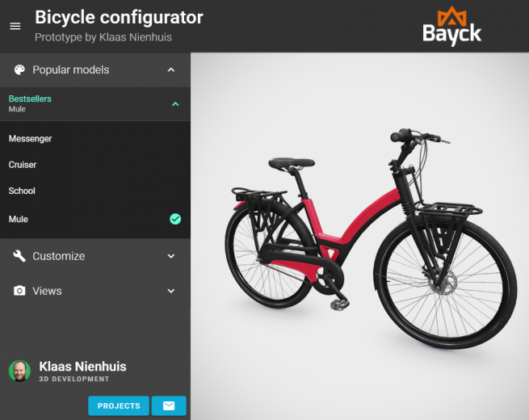Image resolution: width=529 pixels, height=420 pixels.
Task: Click the palette icon beside Popular models
Action: click(x=19, y=69)
